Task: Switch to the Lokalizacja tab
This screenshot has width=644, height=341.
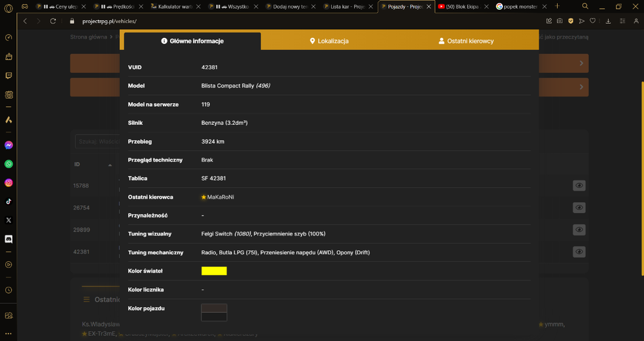Action: click(x=329, y=41)
